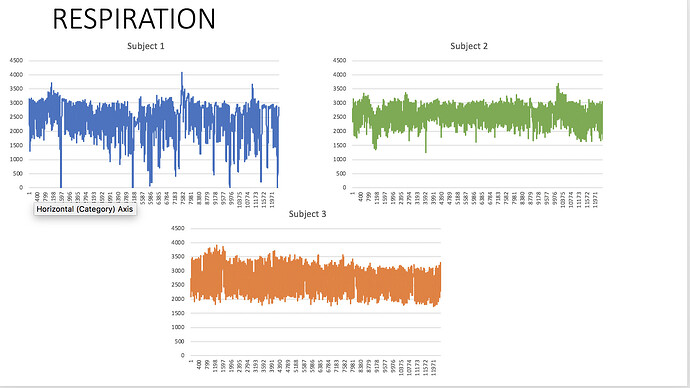
Task: Click Subject 3 vertical value axis
Action: click(178, 292)
